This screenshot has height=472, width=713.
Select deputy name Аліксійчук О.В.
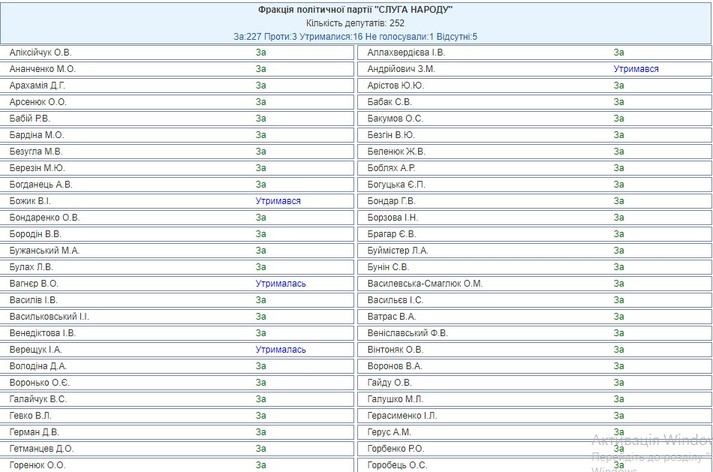click(41, 53)
